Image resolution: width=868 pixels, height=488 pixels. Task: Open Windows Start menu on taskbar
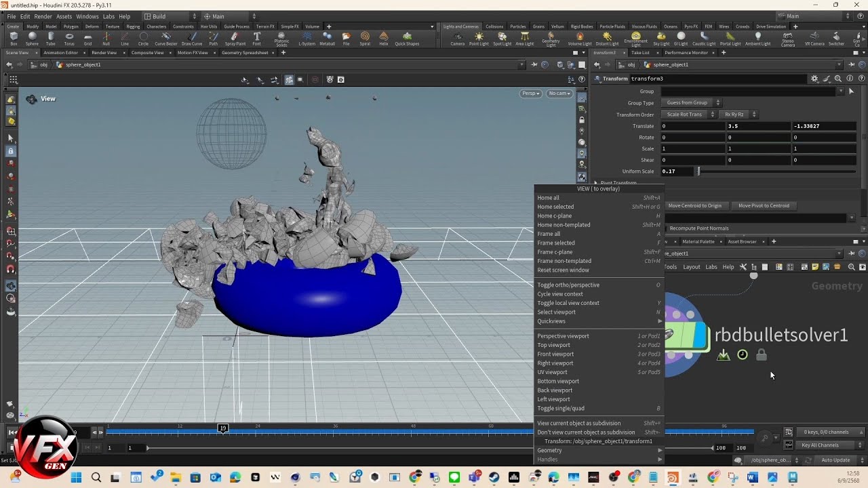(x=76, y=478)
